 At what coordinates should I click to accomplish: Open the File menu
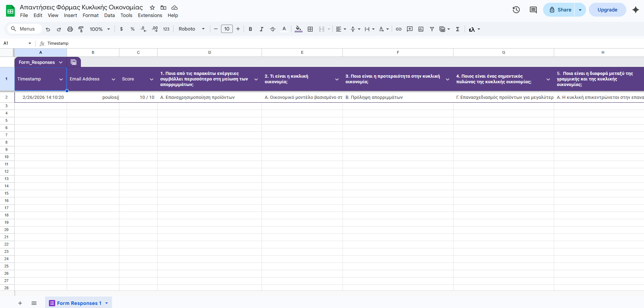point(24,15)
